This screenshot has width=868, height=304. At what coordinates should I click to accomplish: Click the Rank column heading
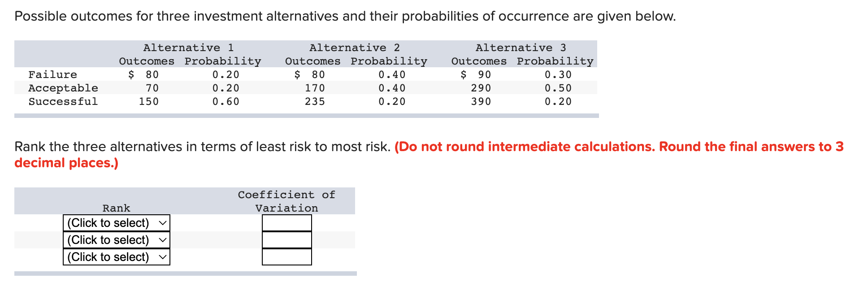116,208
